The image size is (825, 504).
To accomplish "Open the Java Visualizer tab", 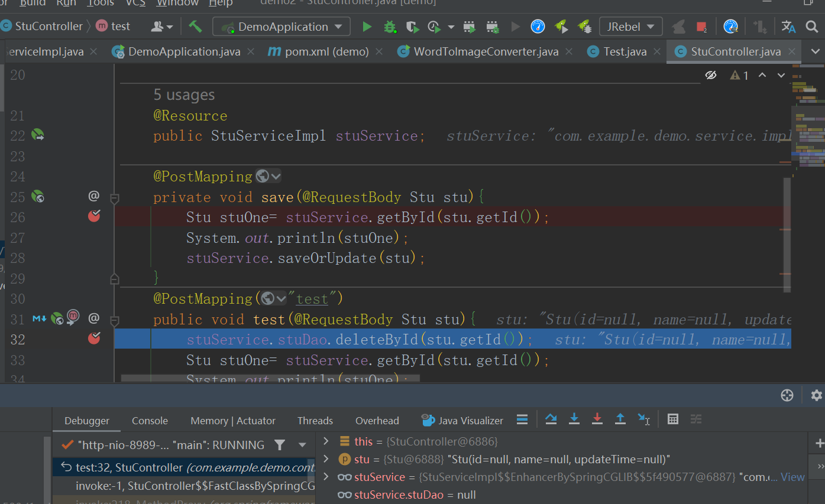I will (x=462, y=421).
